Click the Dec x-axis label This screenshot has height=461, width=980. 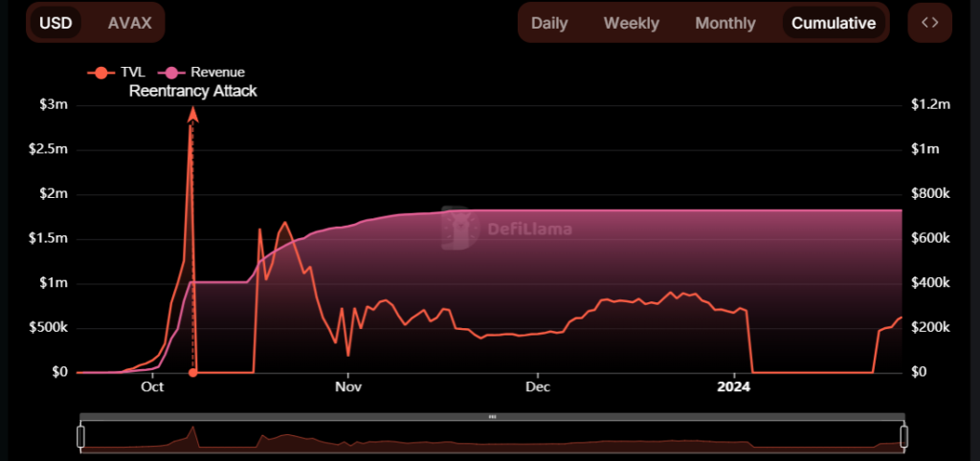coord(538,386)
